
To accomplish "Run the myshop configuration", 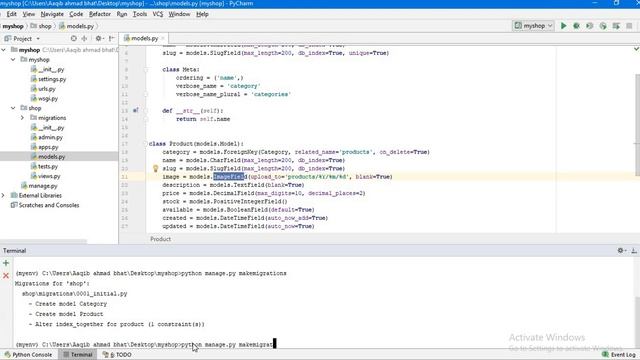I will point(564,26).
